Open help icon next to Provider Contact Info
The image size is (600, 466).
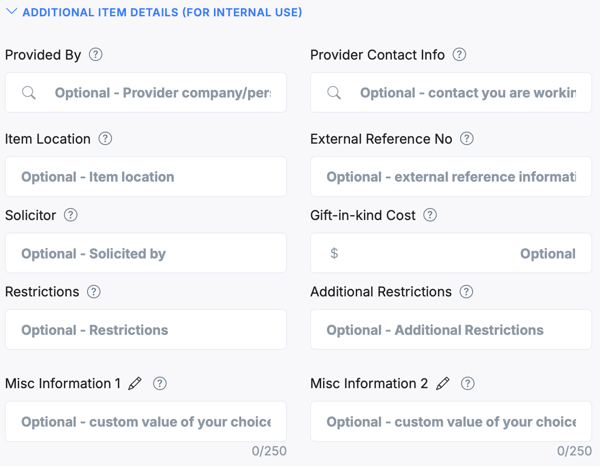[x=459, y=54]
